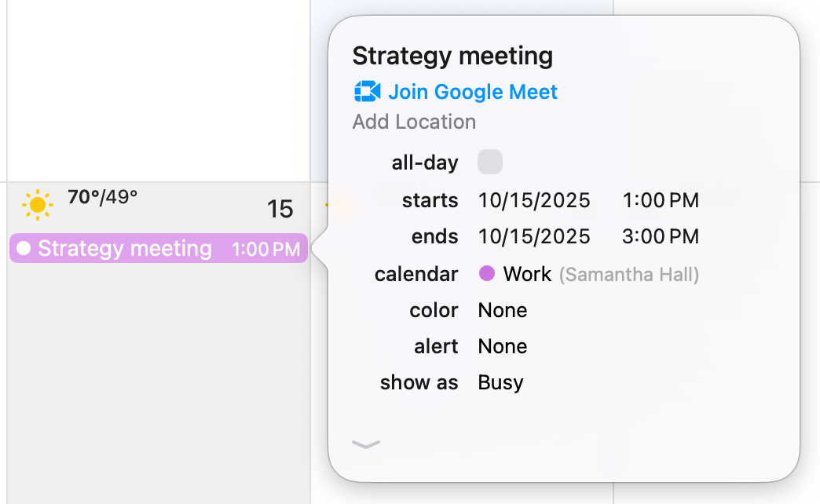This screenshot has width=820, height=504.
Task: Toggle the all-day checkbox
Action: (x=489, y=162)
